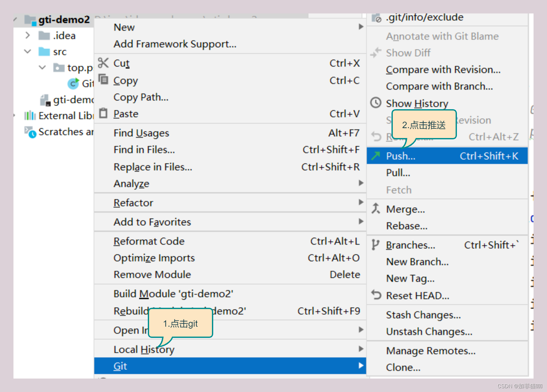The image size is (547, 392).
Task: Select Pull in Git submenu
Action: (x=447, y=173)
